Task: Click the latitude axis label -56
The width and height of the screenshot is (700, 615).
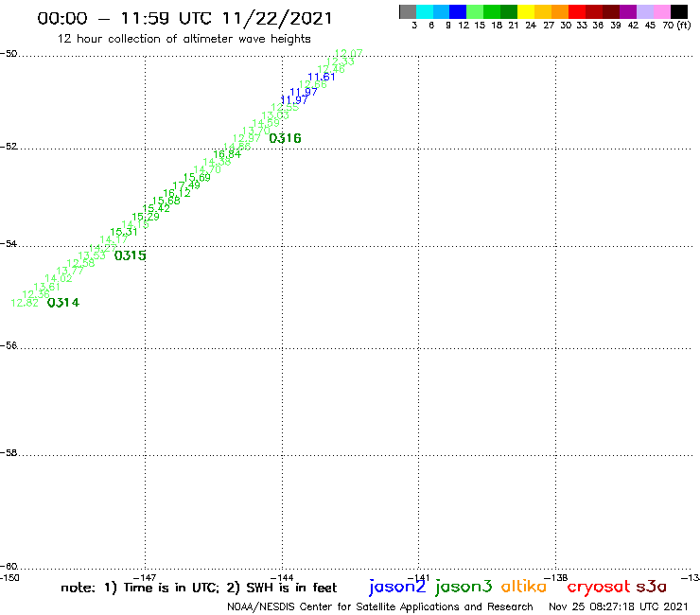Action: [9, 345]
